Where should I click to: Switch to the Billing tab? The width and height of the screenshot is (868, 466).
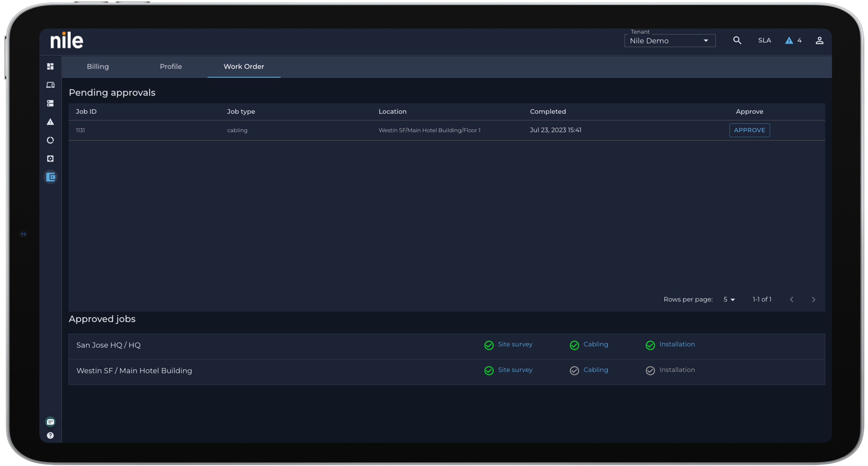(x=98, y=66)
